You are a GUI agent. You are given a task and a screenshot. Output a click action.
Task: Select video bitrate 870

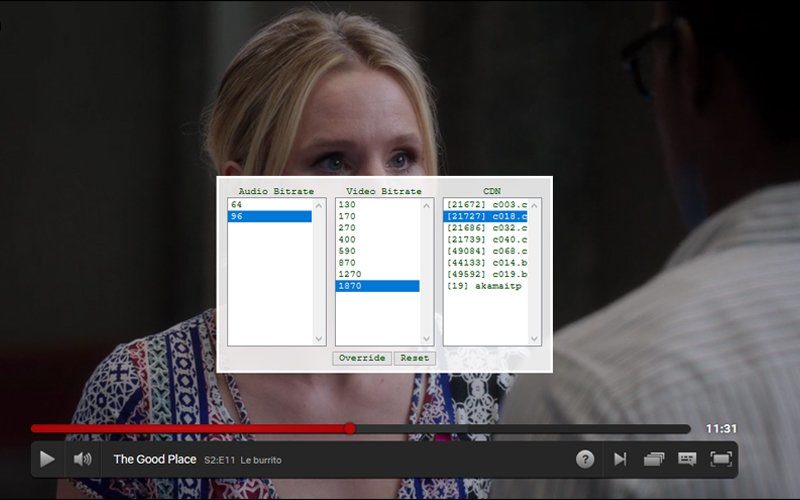(x=378, y=263)
